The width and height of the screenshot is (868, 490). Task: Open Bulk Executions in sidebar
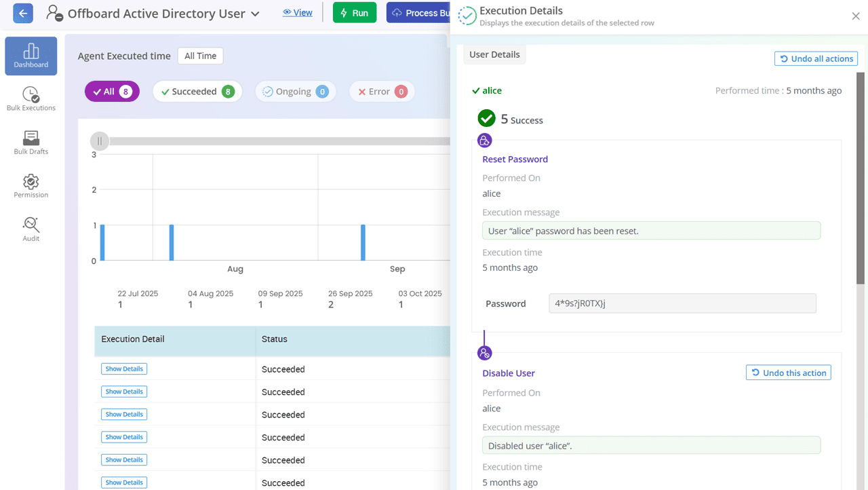coord(31,99)
